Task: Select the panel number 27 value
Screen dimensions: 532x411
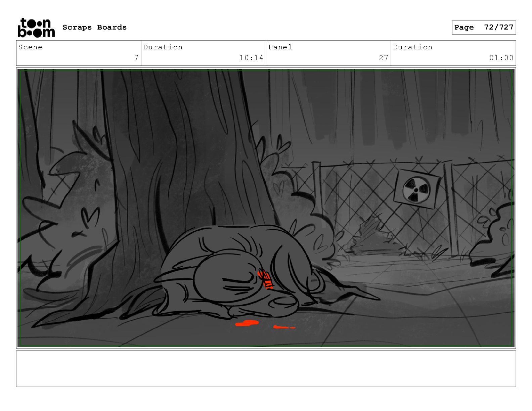Action: point(384,58)
